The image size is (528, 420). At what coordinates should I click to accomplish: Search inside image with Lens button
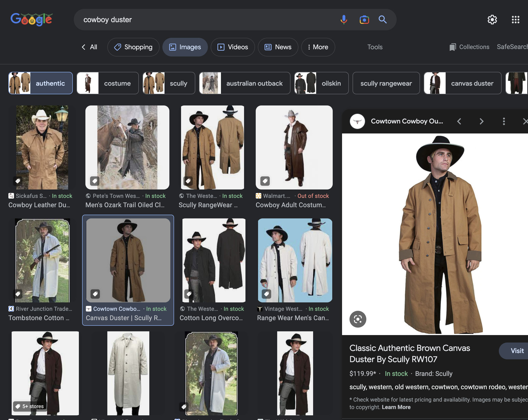coord(358,319)
